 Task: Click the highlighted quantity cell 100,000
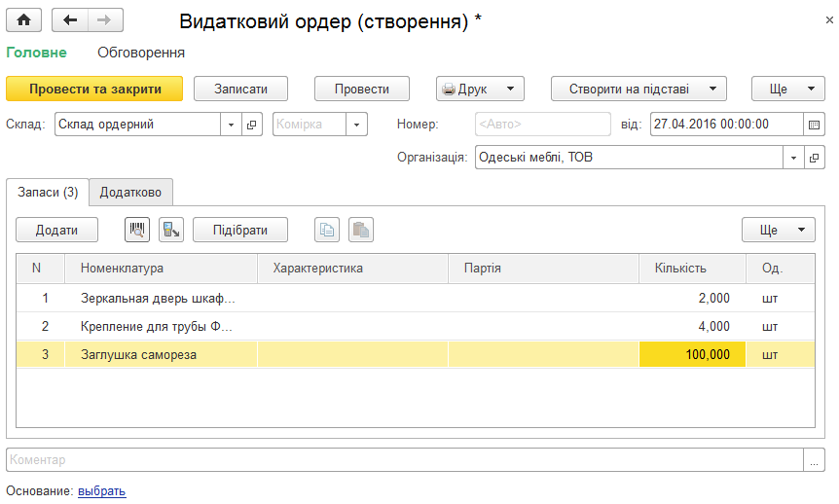[x=692, y=355]
